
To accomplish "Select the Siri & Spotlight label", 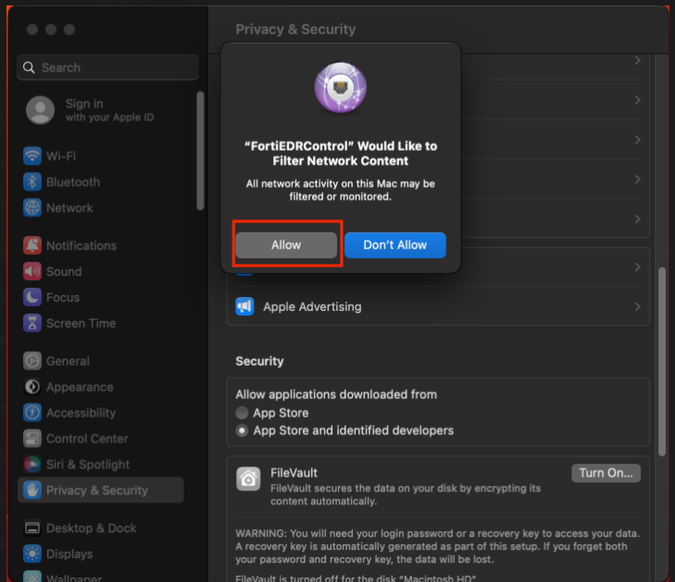I will (88, 464).
